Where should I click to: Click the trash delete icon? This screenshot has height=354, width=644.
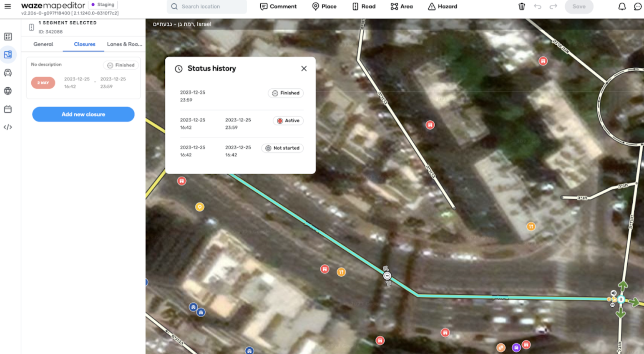point(521,6)
